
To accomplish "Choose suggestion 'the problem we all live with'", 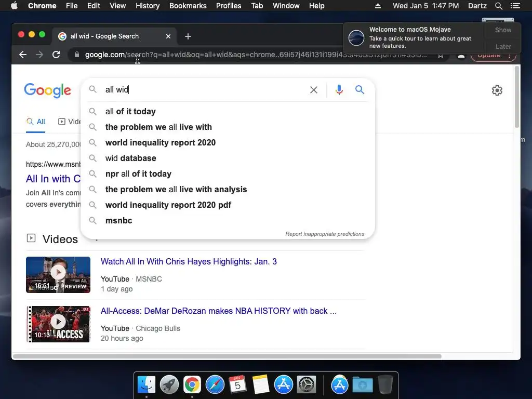I will (x=228, y=127).
